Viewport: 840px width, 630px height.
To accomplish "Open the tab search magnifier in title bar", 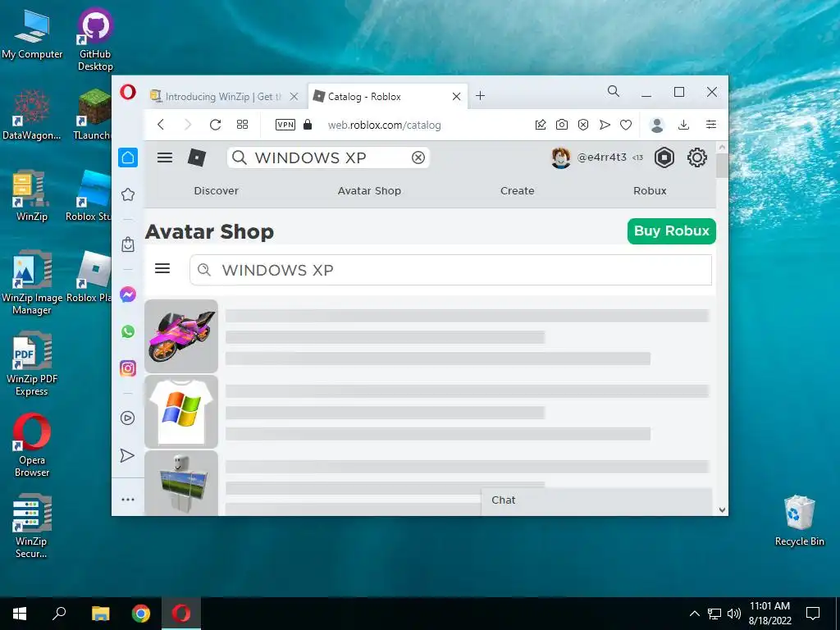I will coord(614,92).
